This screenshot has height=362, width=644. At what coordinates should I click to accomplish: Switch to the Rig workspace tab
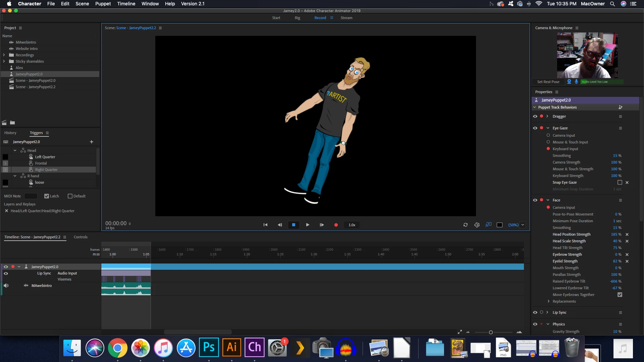297,18
